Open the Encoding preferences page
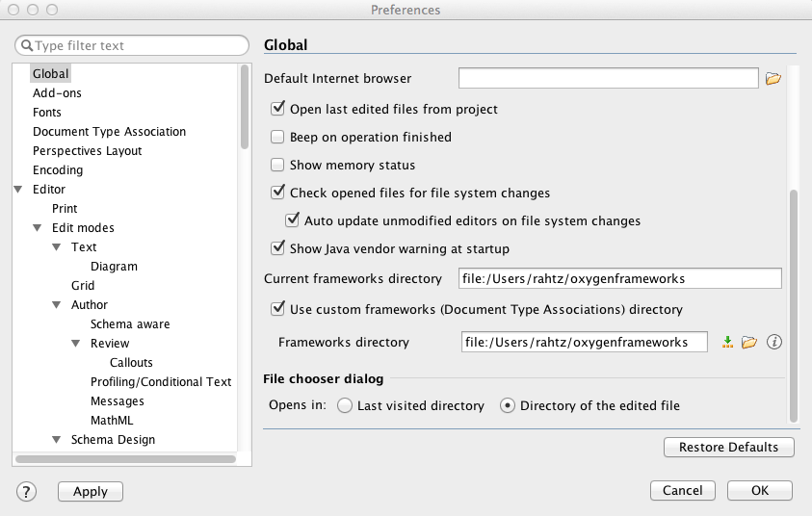The image size is (812, 516). 58,170
